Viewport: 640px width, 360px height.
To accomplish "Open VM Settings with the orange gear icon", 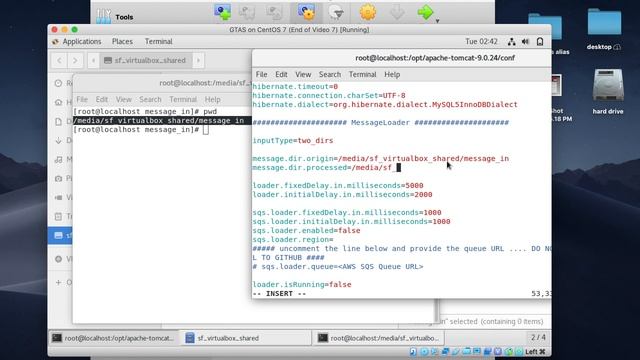I will 367,12.
